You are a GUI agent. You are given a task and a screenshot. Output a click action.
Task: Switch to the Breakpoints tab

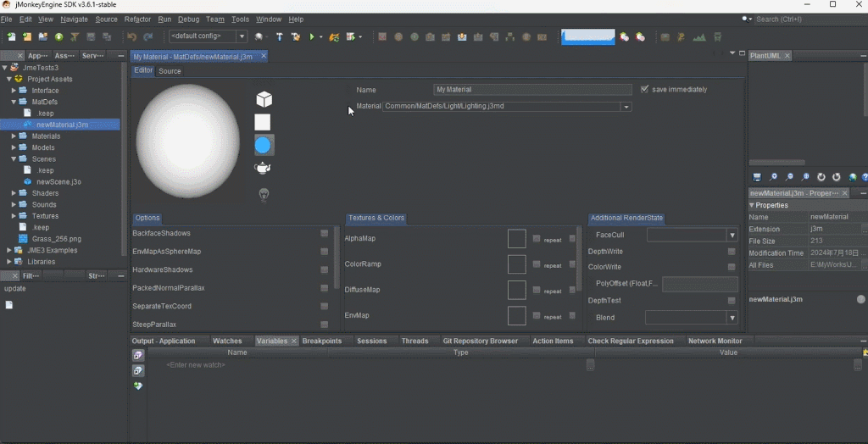pos(321,341)
